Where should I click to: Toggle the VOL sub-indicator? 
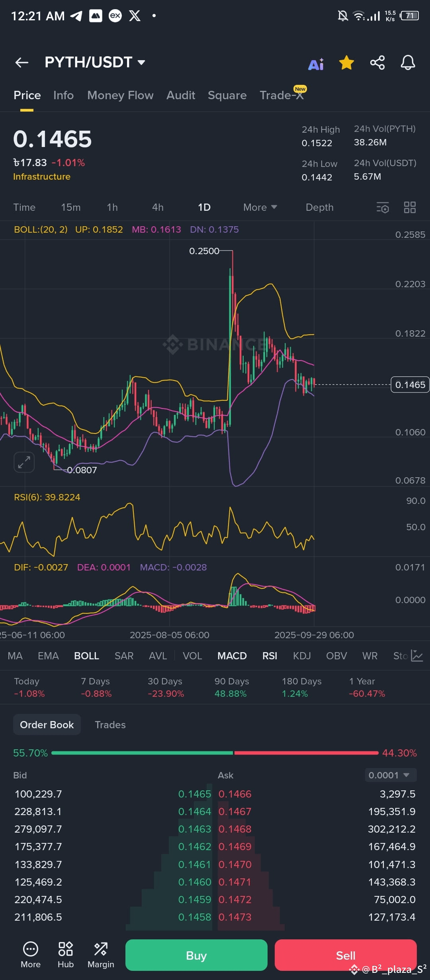click(192, 656)
